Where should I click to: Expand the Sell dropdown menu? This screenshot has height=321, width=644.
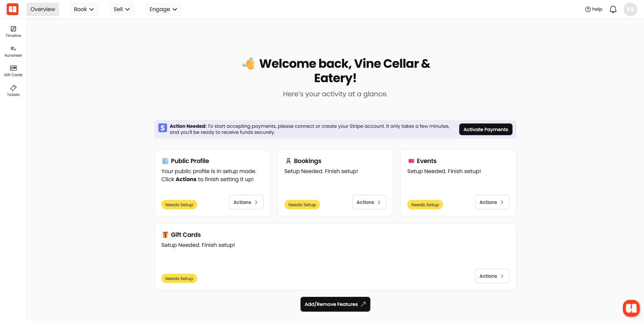[x=121, y=9]
